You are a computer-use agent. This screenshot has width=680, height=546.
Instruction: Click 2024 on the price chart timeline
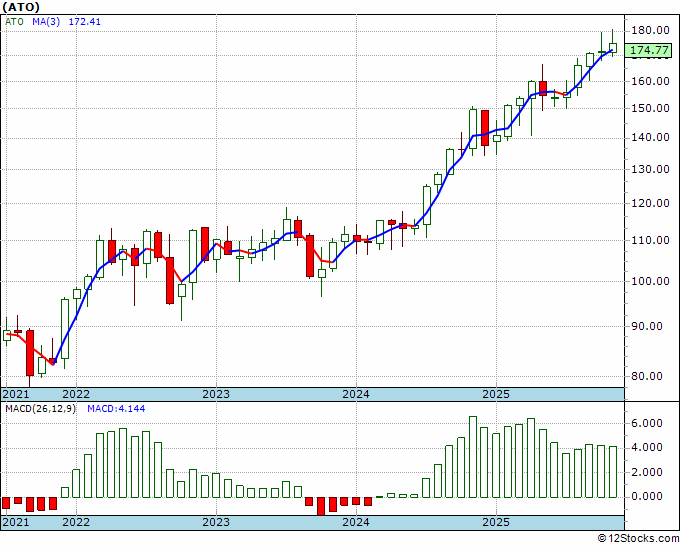tap(356, 394)
